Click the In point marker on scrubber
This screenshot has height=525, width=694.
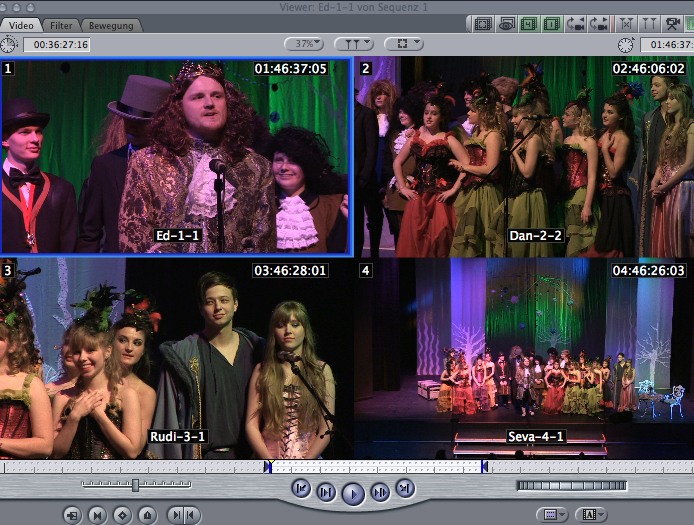tap(267, 467)
